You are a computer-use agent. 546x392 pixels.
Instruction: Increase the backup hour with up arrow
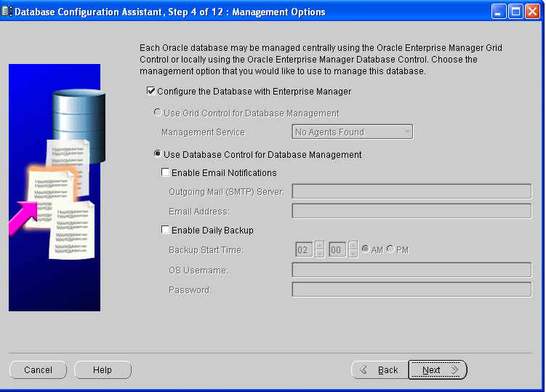coord(319,245)
